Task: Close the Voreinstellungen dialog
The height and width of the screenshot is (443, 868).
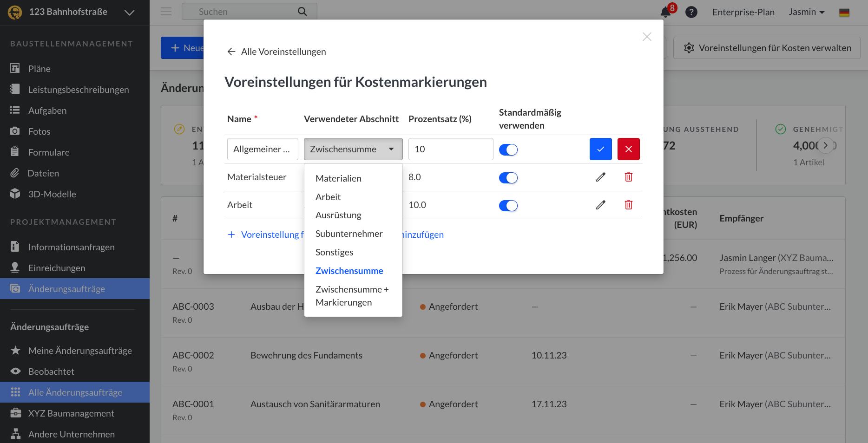Action: click(647, 37)
